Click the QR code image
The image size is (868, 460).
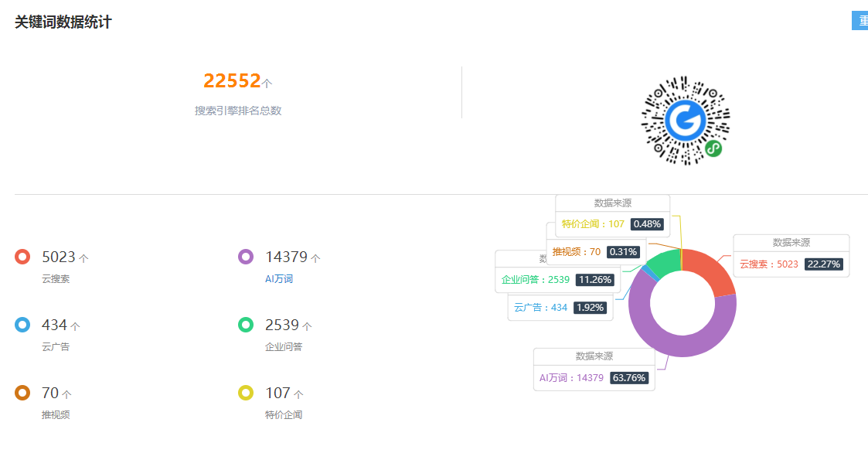685,120
